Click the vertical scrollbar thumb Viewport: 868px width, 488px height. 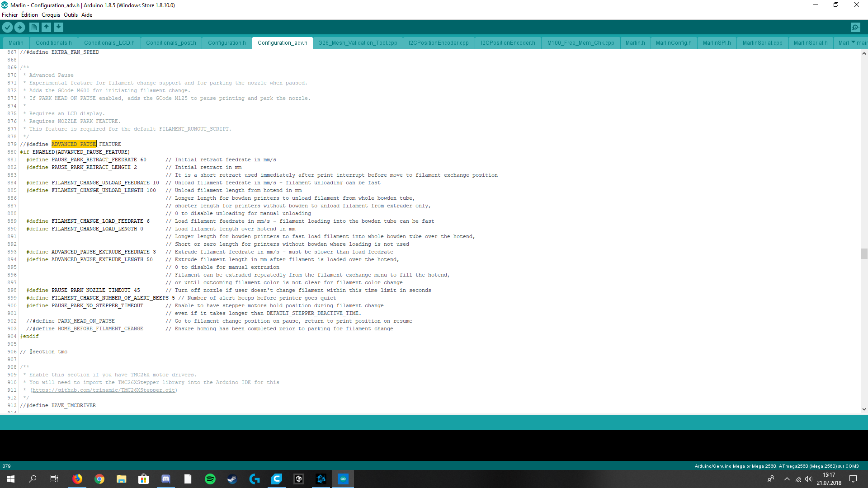(x=864, y=253)
